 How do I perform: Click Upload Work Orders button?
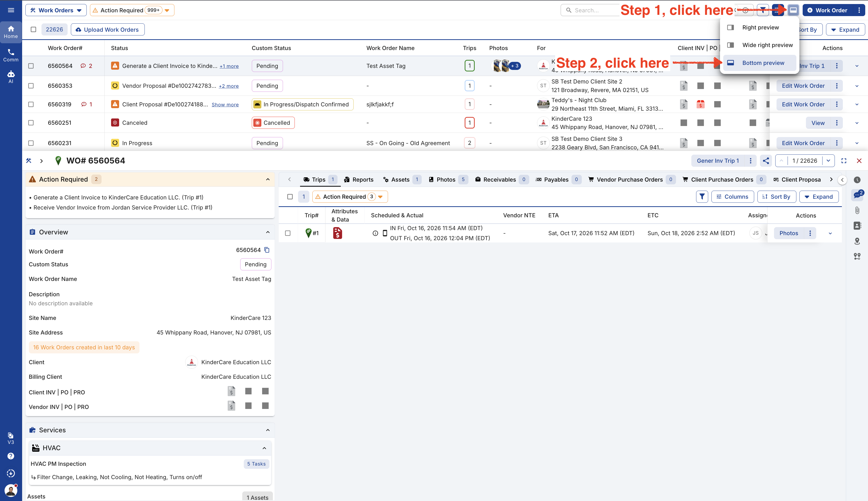pyautogui.click(x=108, y=30)
